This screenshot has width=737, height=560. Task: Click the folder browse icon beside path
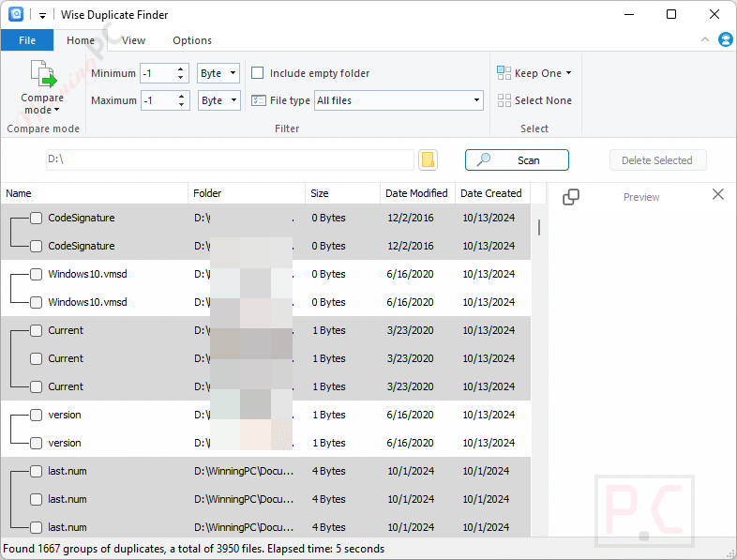(x=428, y=159)
